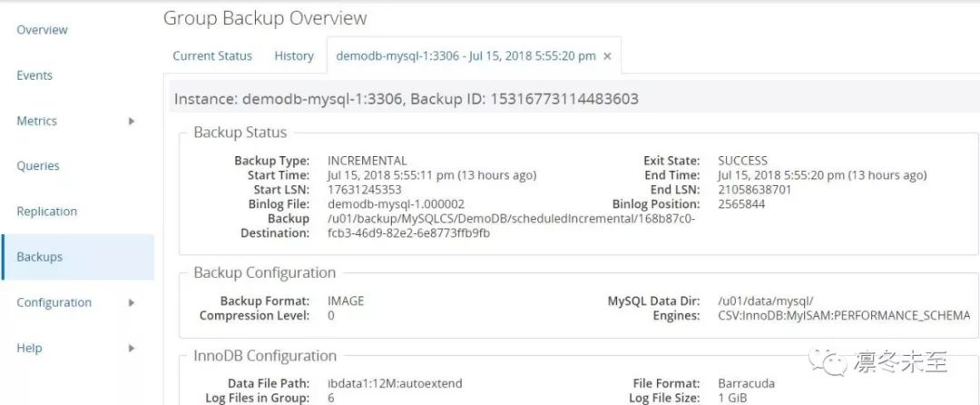
Task: Open the Overview sidebar item
Action: (42, 30)
